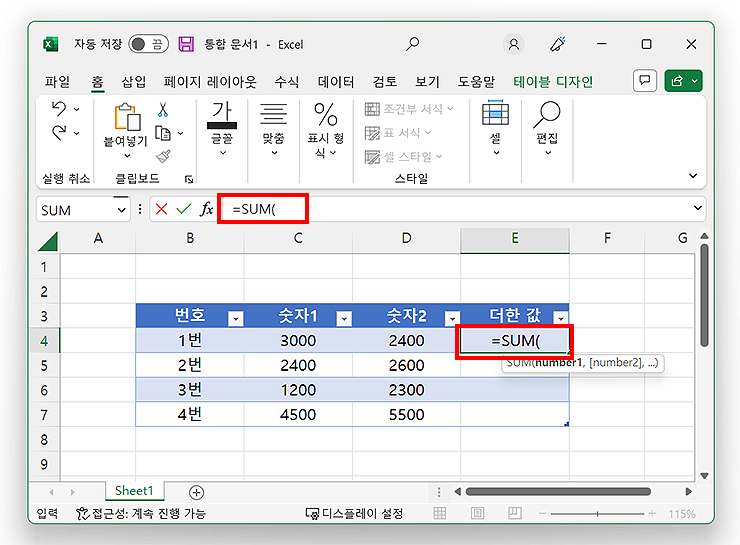
Task: Switch to the 삽입 tab
Action: click(134, 82)
